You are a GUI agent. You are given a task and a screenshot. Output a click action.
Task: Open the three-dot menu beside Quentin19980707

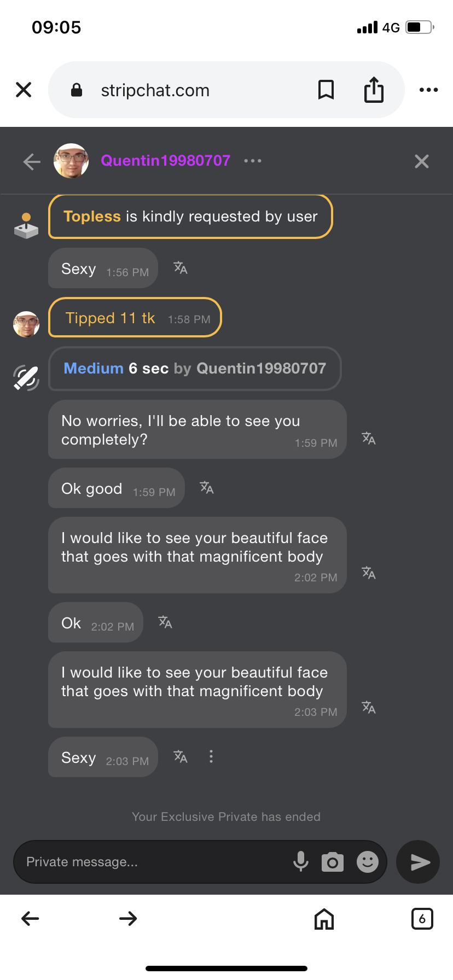click(x=253, y=161)
